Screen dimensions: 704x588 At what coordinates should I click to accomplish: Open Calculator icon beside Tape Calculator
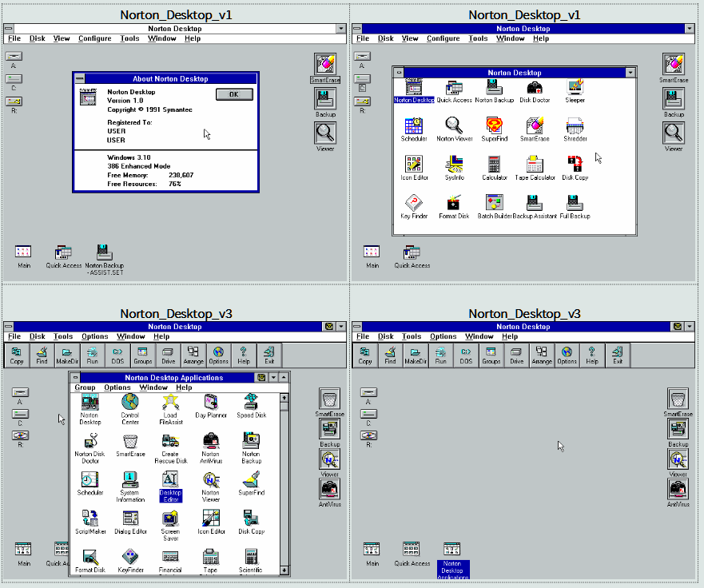(495, 169)
